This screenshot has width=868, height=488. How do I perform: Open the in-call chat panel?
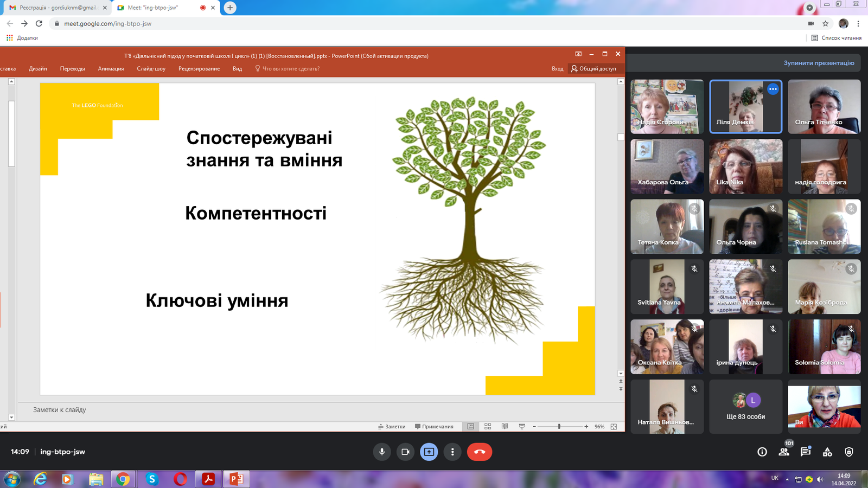point(806,452)
